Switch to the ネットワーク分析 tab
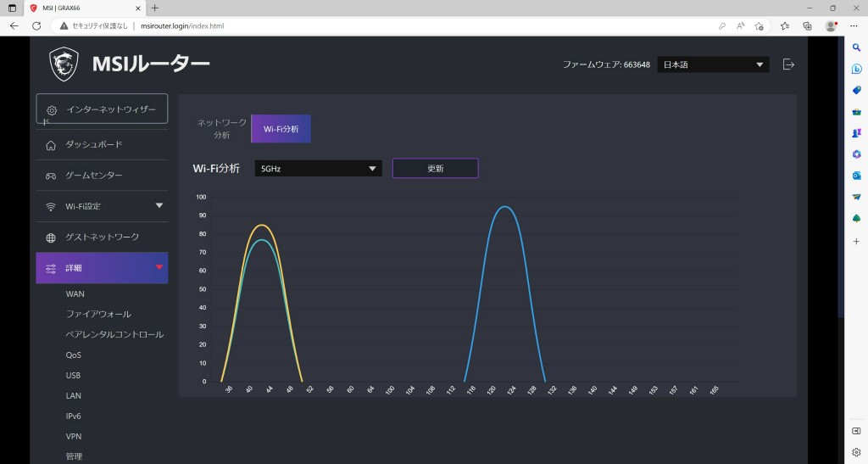 pos(214,129)
